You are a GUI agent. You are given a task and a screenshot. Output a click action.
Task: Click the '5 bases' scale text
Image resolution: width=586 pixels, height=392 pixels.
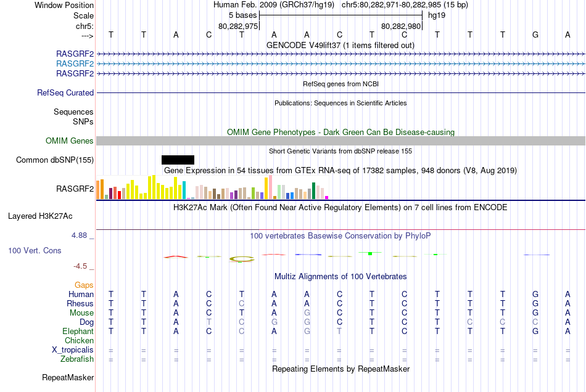click(242, 15)
